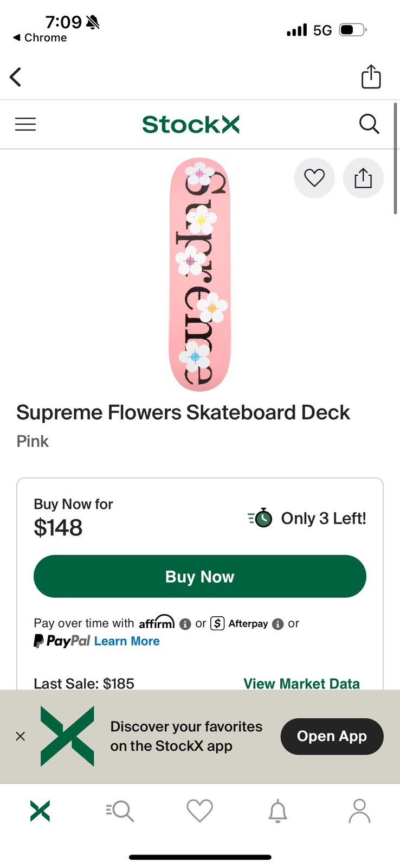Select the StockX logo header
The height and width of the screenshot is (868, 400).
point(191,124)
